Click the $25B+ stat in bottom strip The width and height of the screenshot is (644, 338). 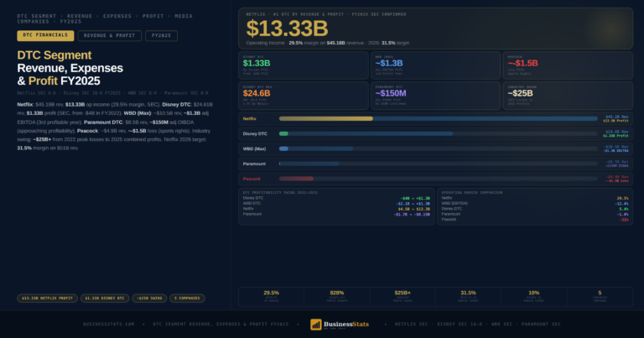coord(402,294)
